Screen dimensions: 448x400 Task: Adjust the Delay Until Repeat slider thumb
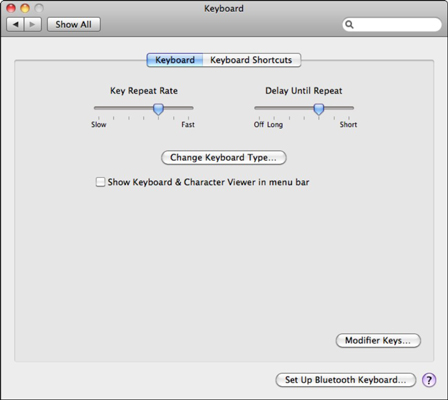click(319, 109)
